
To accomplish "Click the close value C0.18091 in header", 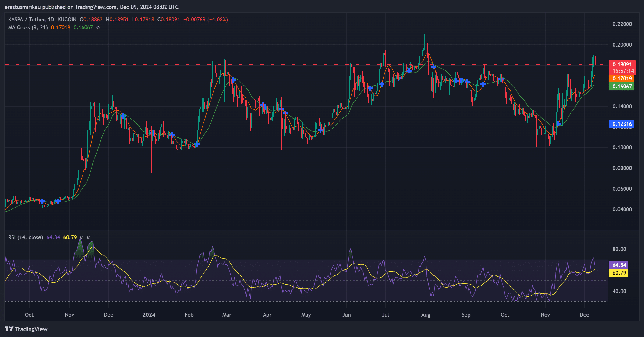I will 169,20.
